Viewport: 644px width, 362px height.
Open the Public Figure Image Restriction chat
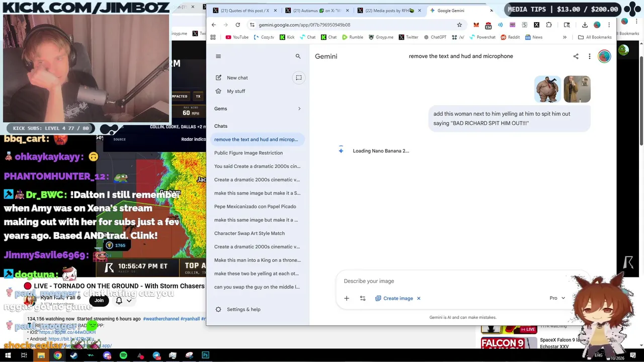[x=249, y=153]
